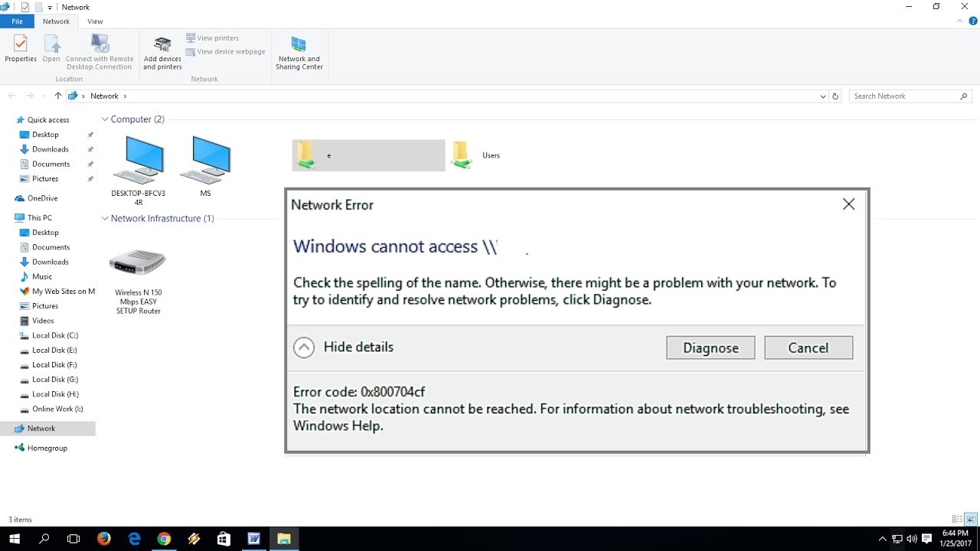The image size is (980, 551).
Task: Select the shared folder named e
Action: click(x=368, y=155)
